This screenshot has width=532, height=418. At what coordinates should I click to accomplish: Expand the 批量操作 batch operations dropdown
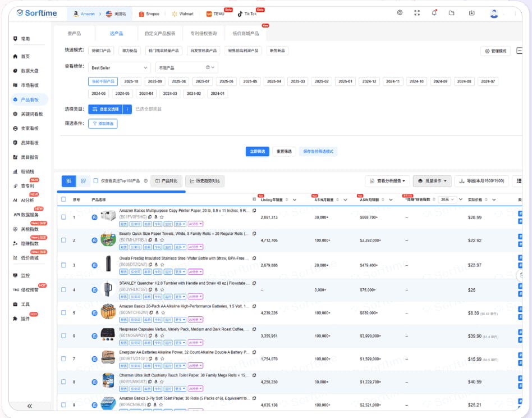pos(432,181)
